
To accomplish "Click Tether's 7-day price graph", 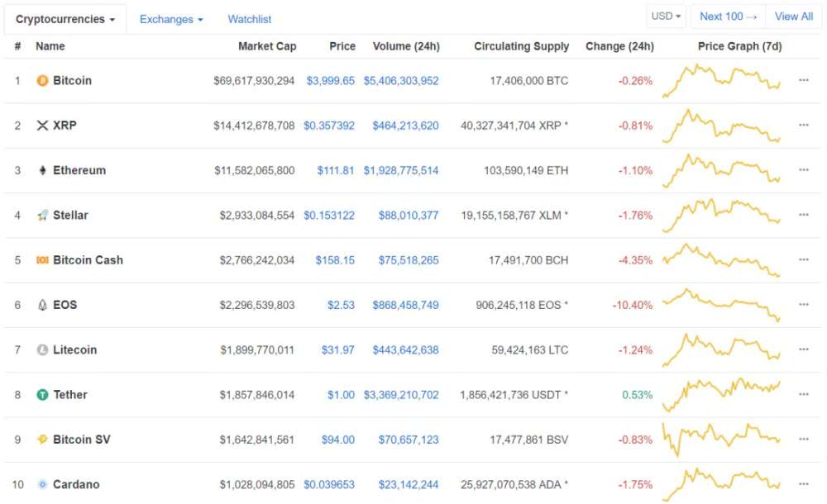I will 721,395.
